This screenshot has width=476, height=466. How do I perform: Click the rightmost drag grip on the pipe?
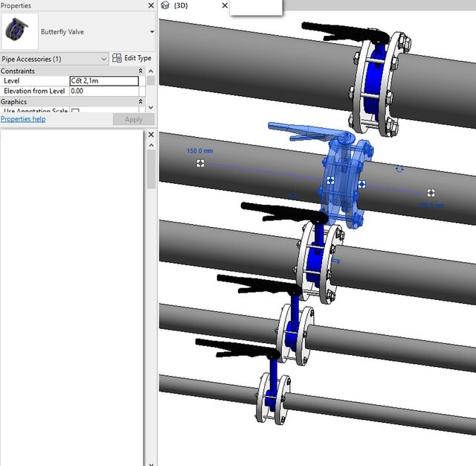[x=431, y=193]
